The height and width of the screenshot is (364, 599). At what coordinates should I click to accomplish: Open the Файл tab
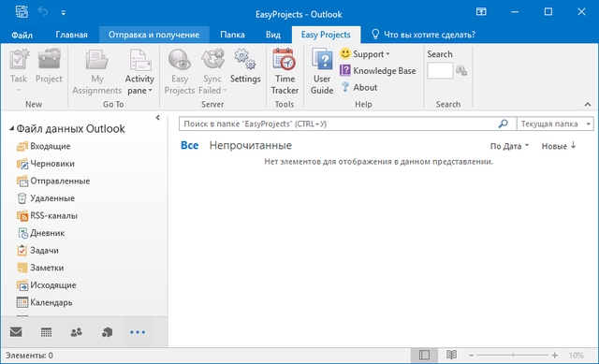22,35
